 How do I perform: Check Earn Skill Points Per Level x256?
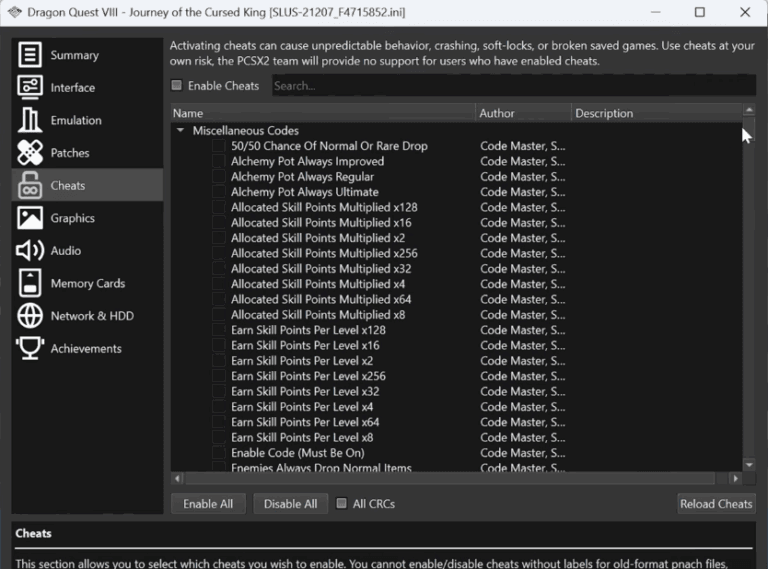point(219,376)
